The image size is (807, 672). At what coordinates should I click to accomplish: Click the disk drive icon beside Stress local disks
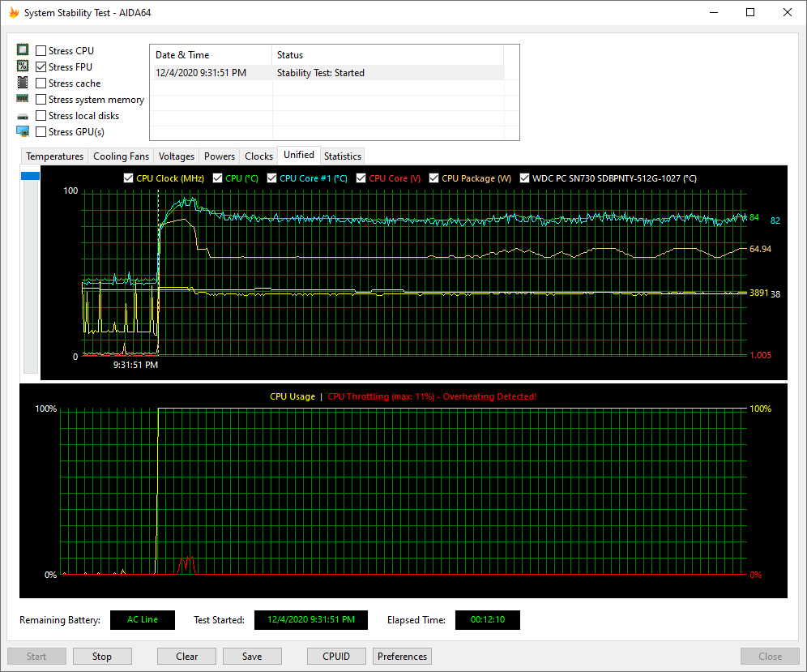coord(23,117)
